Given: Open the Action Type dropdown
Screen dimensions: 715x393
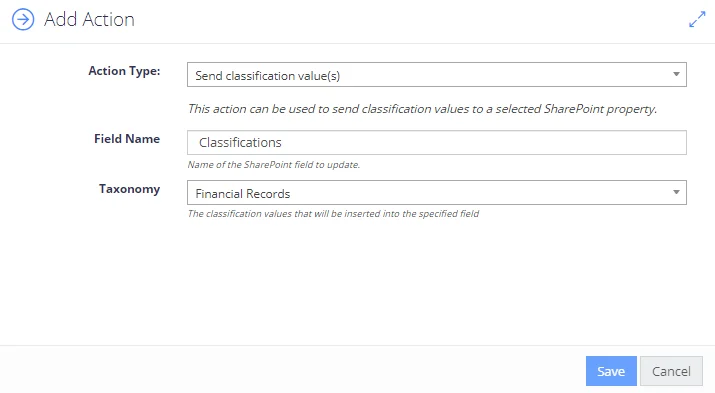Looking at the screenshot, I should (436, 75).
